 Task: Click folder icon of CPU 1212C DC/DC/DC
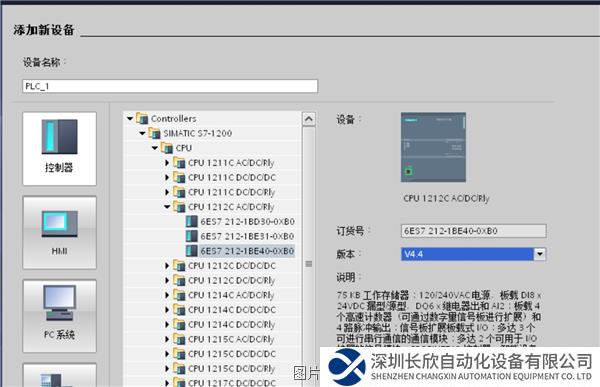179,265
